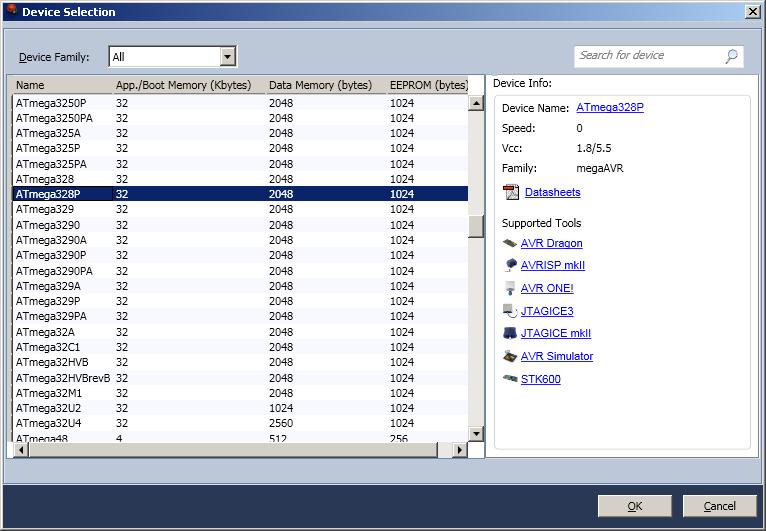This screenshot has width=766, height=531.
Task: Click the scroll down arrow of device list
Action: click(x=476, y=433)
